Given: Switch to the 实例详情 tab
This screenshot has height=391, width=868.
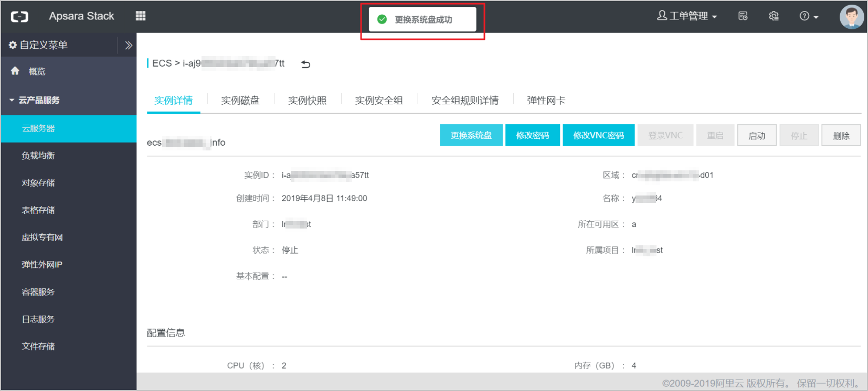Looking at the screenshot, I should click(x=173, y=100).
